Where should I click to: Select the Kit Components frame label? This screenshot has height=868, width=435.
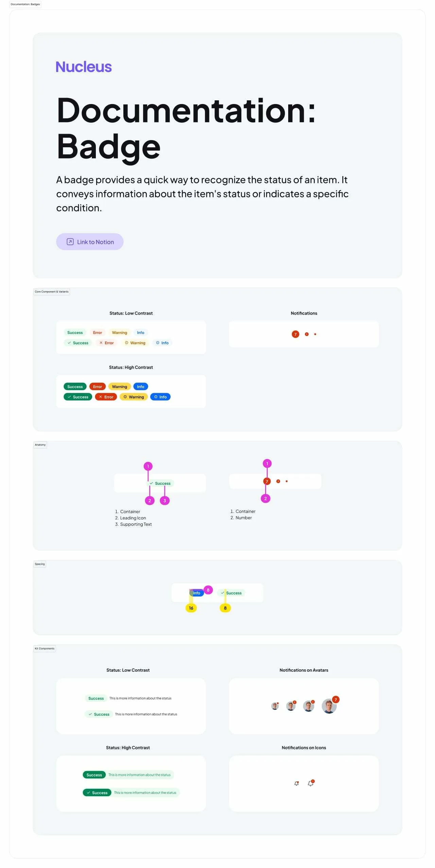coord(45,648)
